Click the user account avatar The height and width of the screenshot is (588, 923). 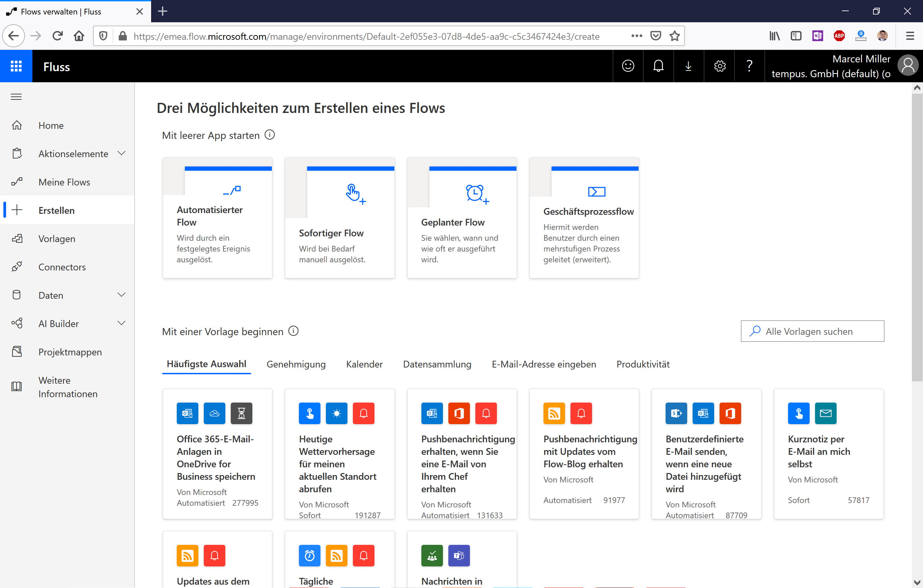click(908, 66)
